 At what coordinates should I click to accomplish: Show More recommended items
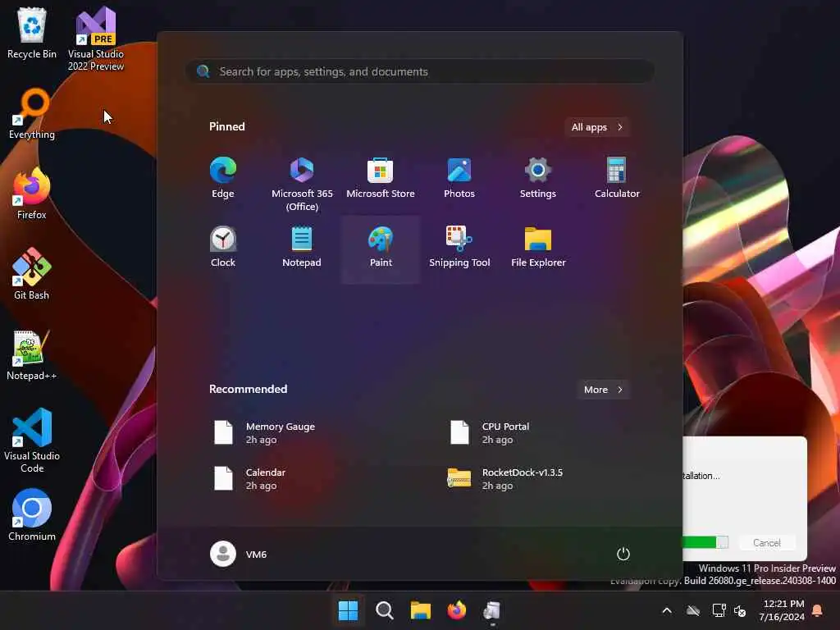[603, 390]
